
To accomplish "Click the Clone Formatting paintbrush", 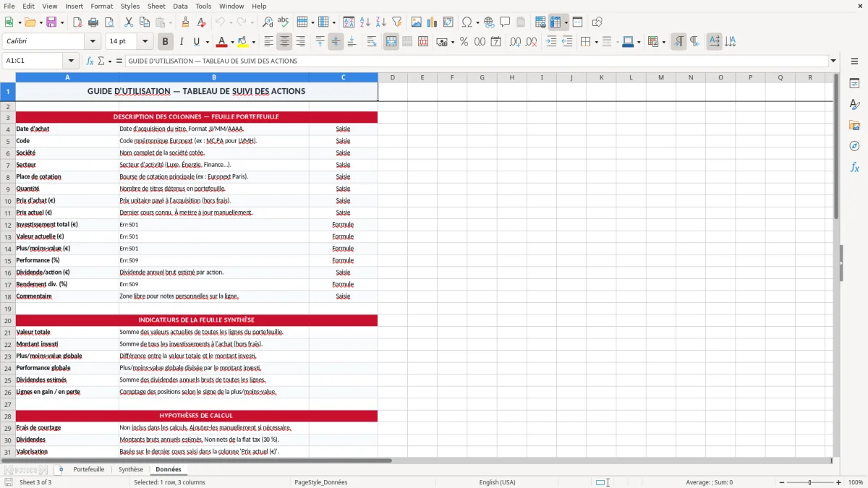I will pyautogui.click(x=185, y=22).
